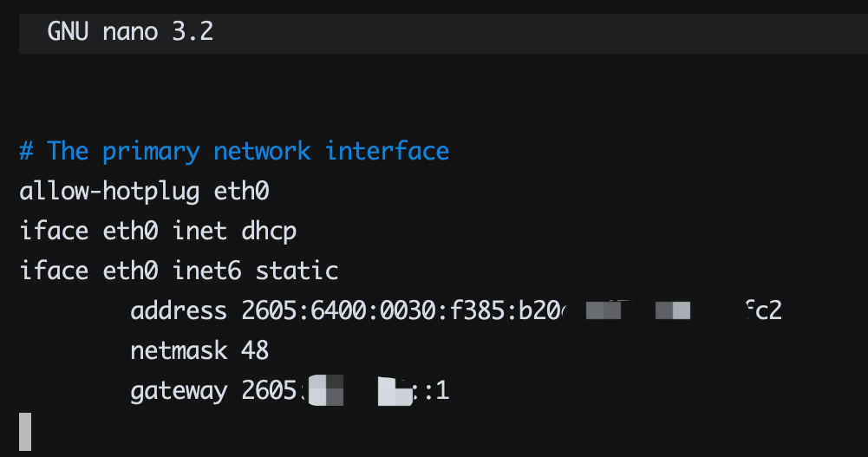Screen dimensions: 868x457
Task: Click the "gateway" keyword
Action: tap(179, 391)
